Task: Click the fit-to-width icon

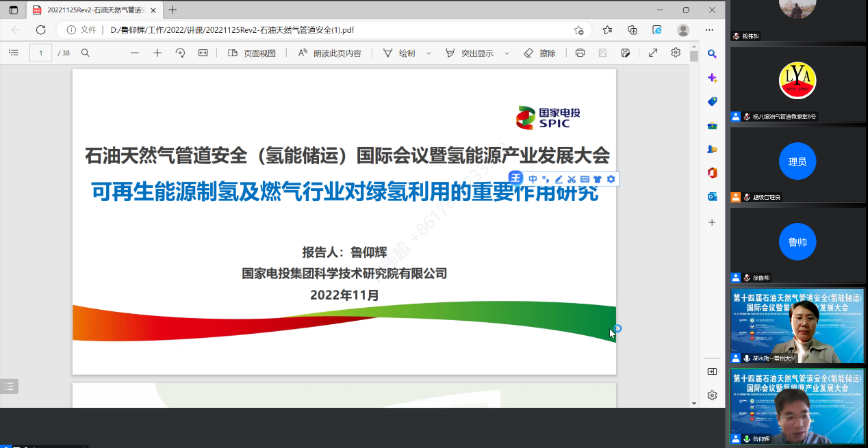Action: pos(203,53)
